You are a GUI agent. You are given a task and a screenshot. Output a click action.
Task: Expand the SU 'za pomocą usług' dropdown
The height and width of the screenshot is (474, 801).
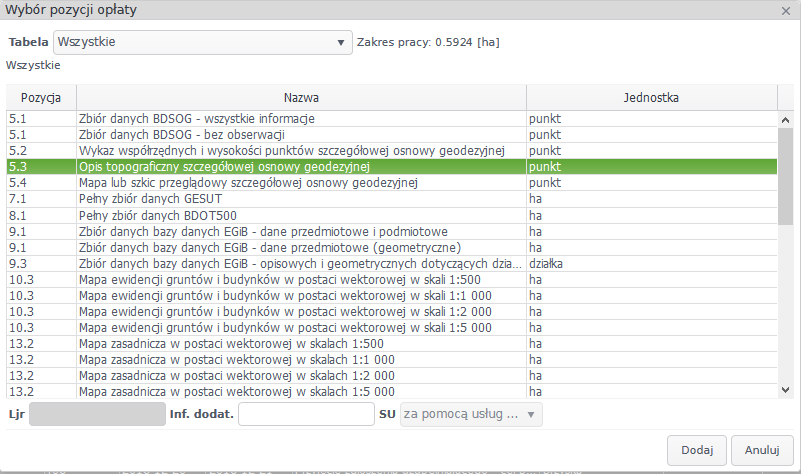point(531,414)
